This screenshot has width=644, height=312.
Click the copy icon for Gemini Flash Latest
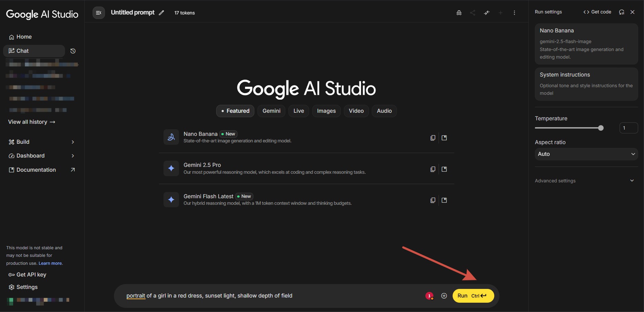pyautogui.click(x=433, y=200)
